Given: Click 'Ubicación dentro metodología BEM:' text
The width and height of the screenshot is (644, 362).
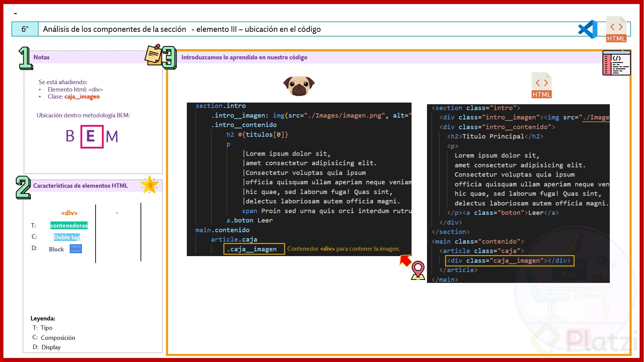Looking at the screenshot, I should [x=83, y=115].
